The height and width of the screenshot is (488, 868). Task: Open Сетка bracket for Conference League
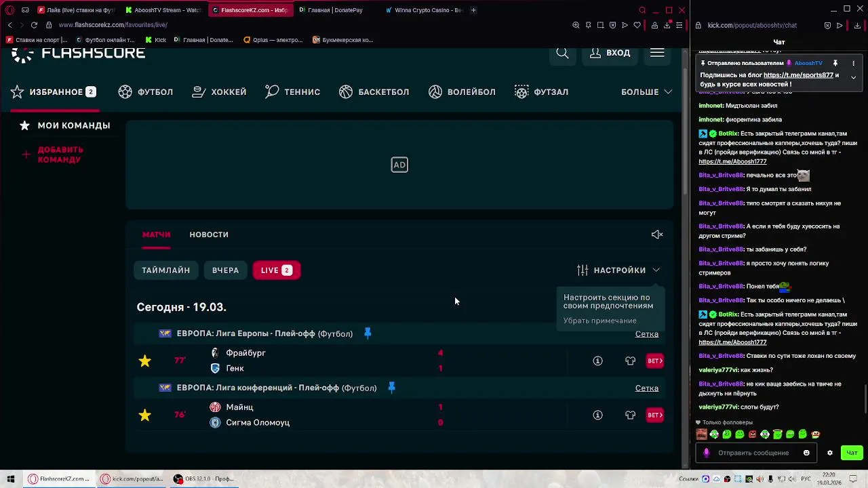pos(647,388)
